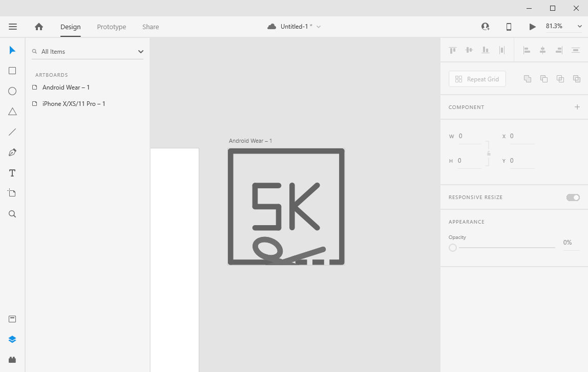Image resolution: width=588 pixels, height=372 pixels.
Task: Click the H height input field
Action: (470, 161)
